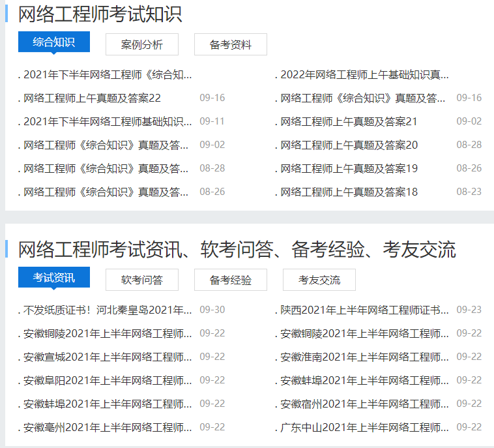
Task: Open the 2022年网络工程师上午基础知识真题 link
Action: (x=364, y=75)
